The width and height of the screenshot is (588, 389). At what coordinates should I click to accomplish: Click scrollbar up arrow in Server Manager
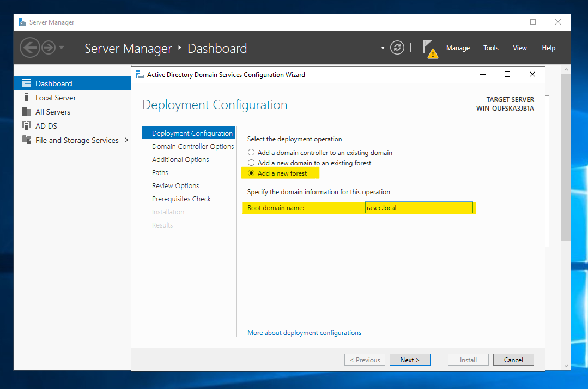coord(566,69)
